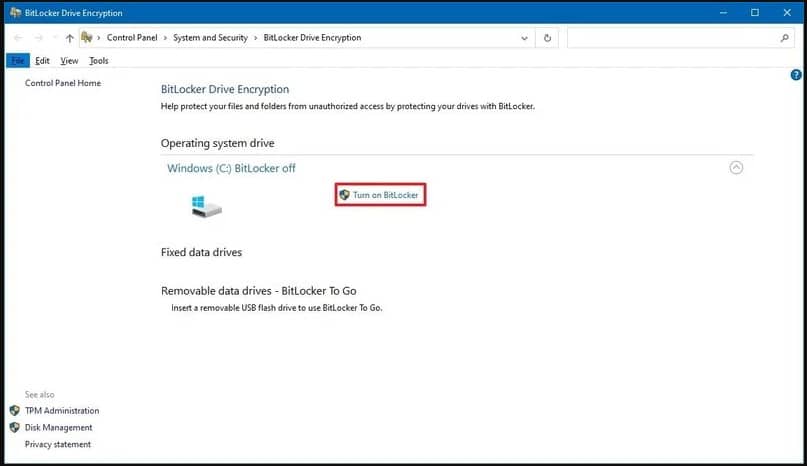Click the Windows drive icon

[x=206, y=207]
